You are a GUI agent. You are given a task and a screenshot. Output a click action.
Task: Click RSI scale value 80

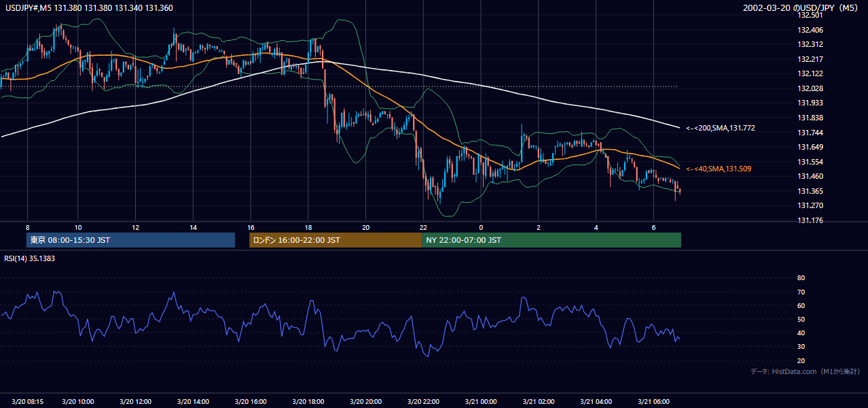(801, 278)
